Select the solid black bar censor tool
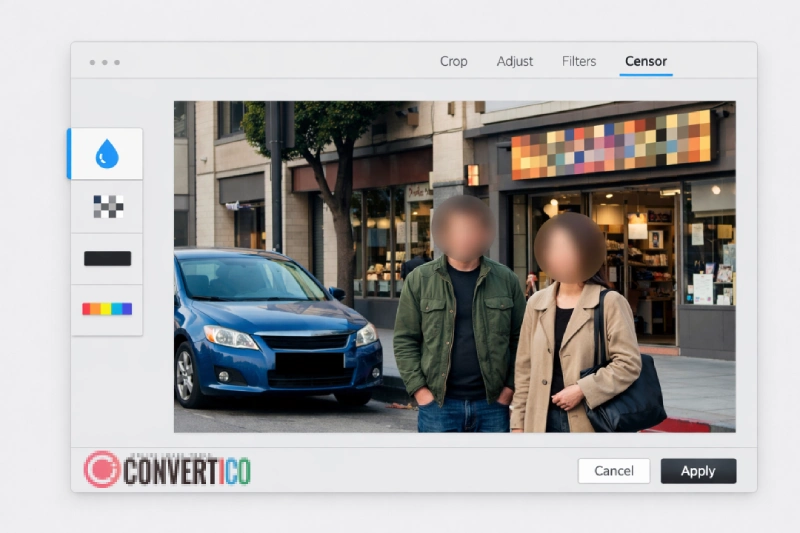The image size is (800, 533). [x=107, y=259]
